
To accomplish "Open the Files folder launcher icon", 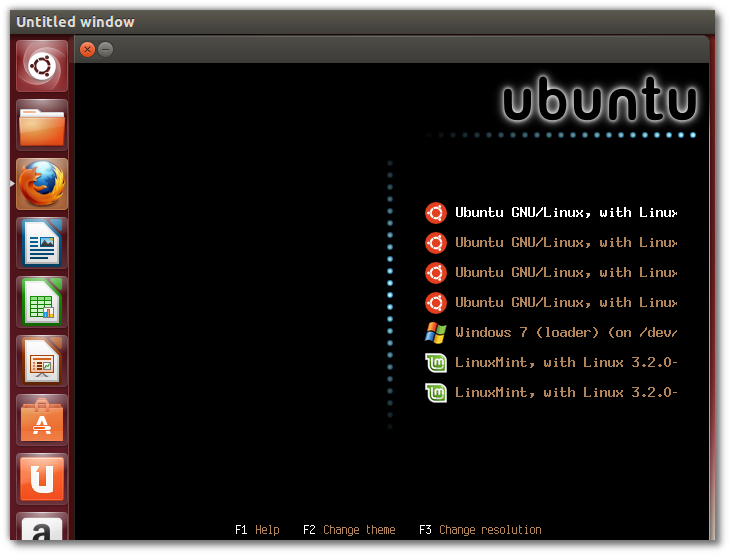I will pos(42,125).
